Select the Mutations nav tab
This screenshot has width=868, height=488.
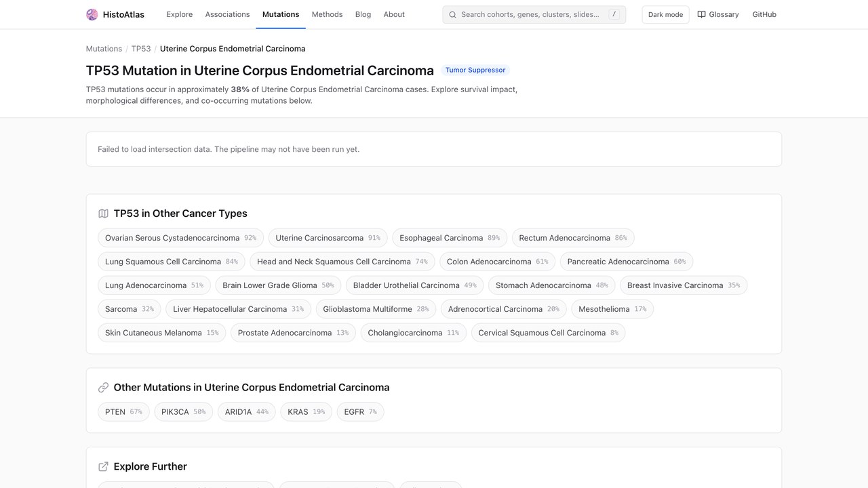pos(281,14)
